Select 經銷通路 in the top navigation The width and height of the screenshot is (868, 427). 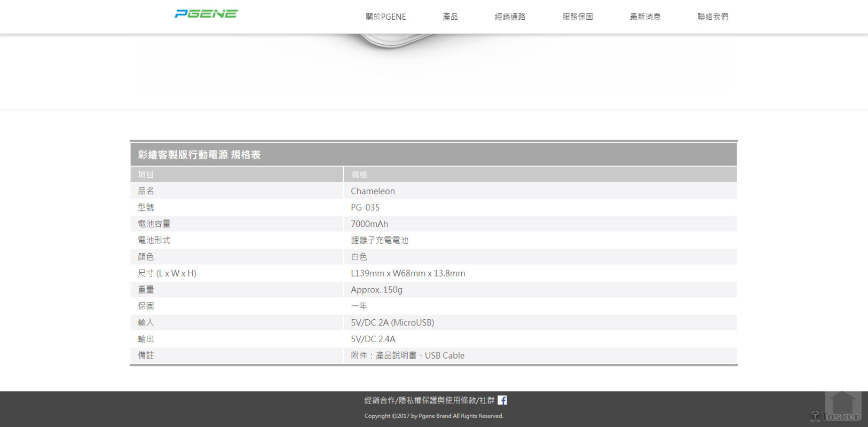point(510,17)
